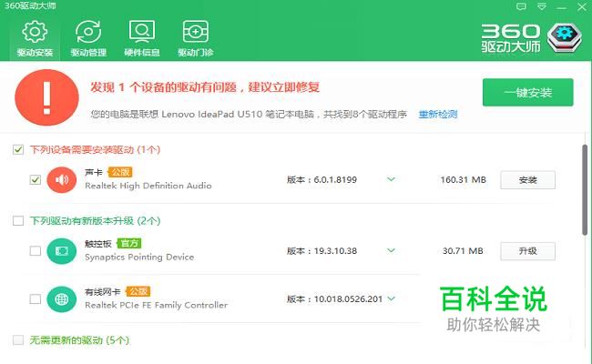Image resolution: width=592 pixels, height=364 pixels.
Task: Click the 360驱动大师 window title text
Action: point(30,5)
